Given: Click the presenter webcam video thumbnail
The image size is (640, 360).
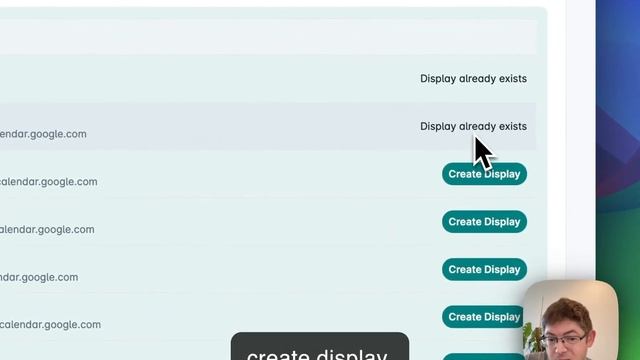Looking at the screenshot, I should [x=571, y=320].
